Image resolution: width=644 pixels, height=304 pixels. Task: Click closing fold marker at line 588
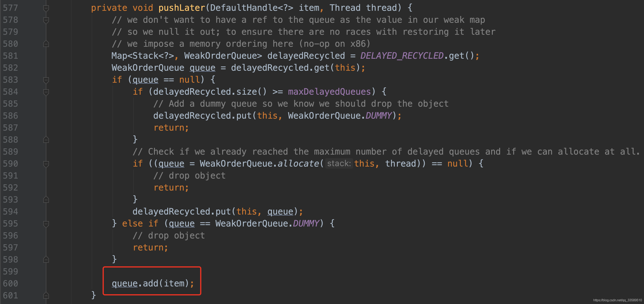point(46,140)
